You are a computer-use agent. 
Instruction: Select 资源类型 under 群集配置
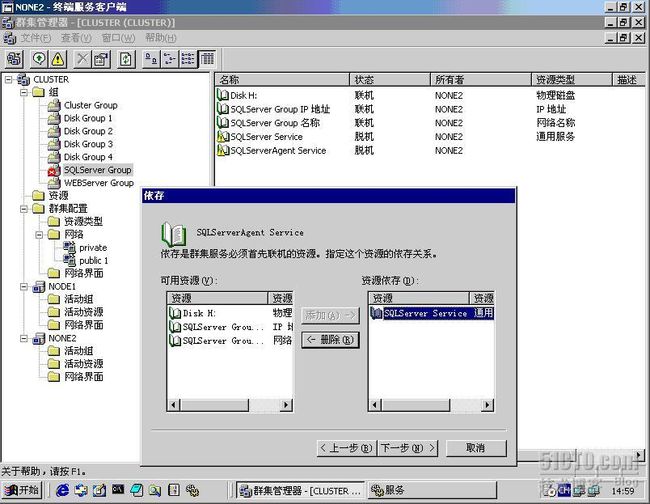(x=83, y=221)
